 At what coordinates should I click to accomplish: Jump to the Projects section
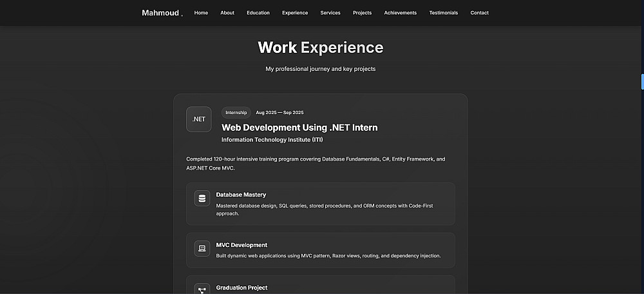click(362, 13)
